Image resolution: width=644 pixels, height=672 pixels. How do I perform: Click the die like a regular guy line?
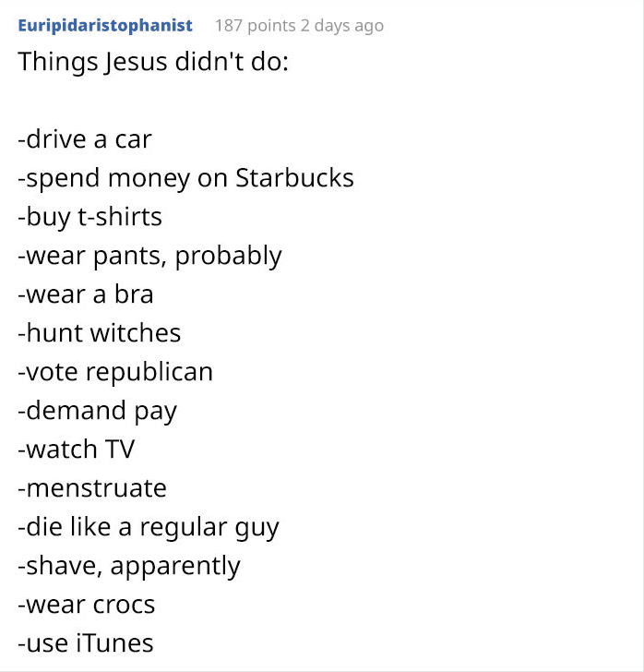(149, 528)
